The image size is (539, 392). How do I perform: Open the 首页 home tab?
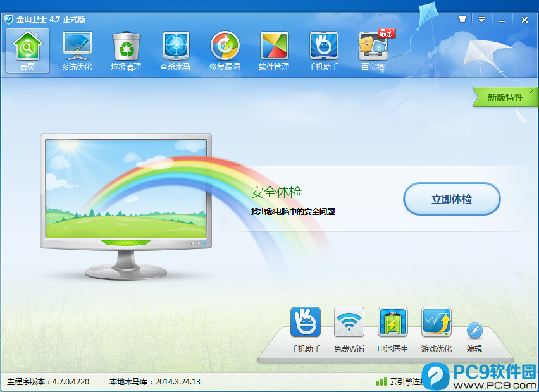(27, 51)
